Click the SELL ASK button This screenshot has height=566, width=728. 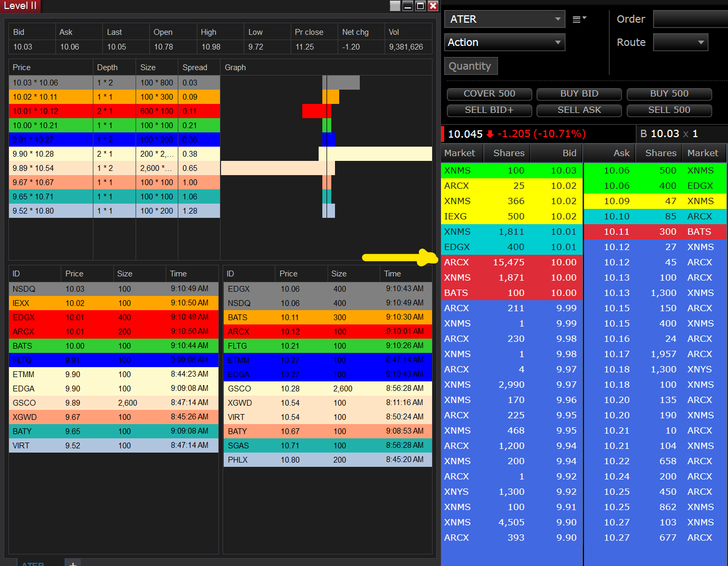[x=579, y=110]
